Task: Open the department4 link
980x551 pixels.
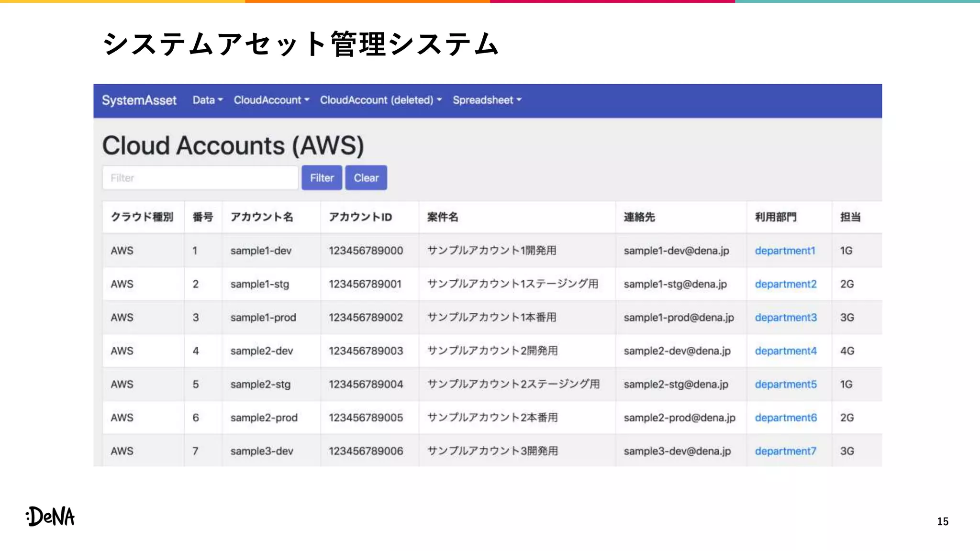Action: coord(785,351)
